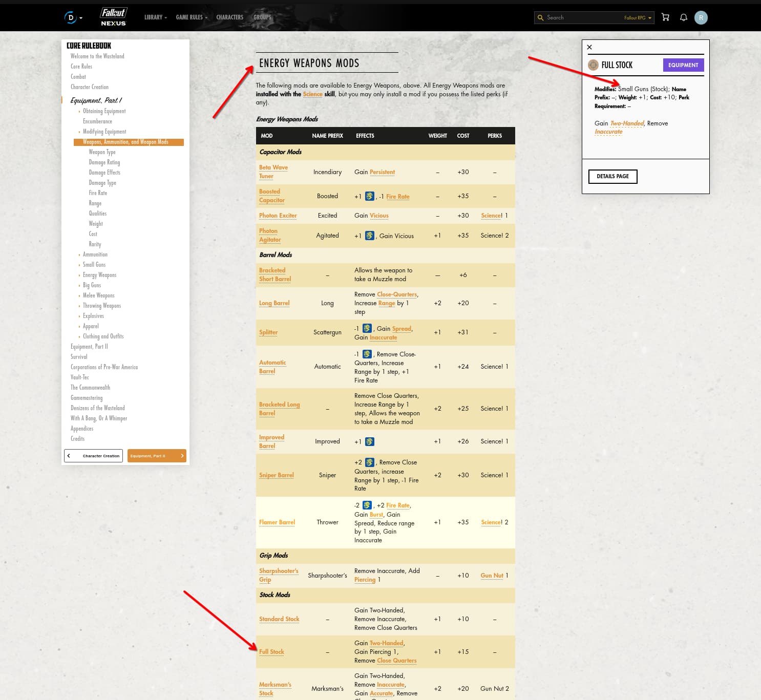Click the right chevron on Equipment Part II button
This screenshot has height=700, width=761.
click(182, 456)
